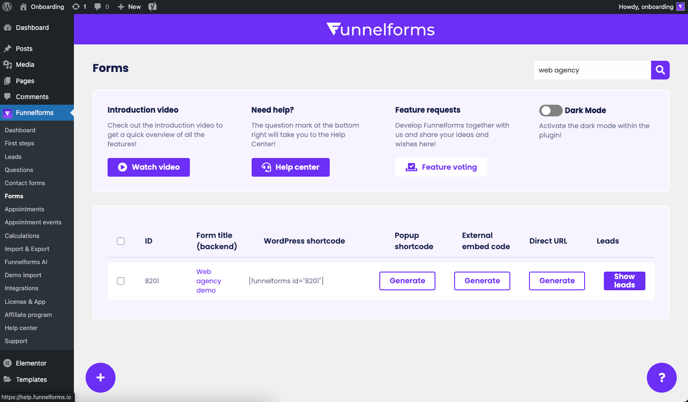Open the updates icon showing 1
688x402 pixels.
[79, 7]
